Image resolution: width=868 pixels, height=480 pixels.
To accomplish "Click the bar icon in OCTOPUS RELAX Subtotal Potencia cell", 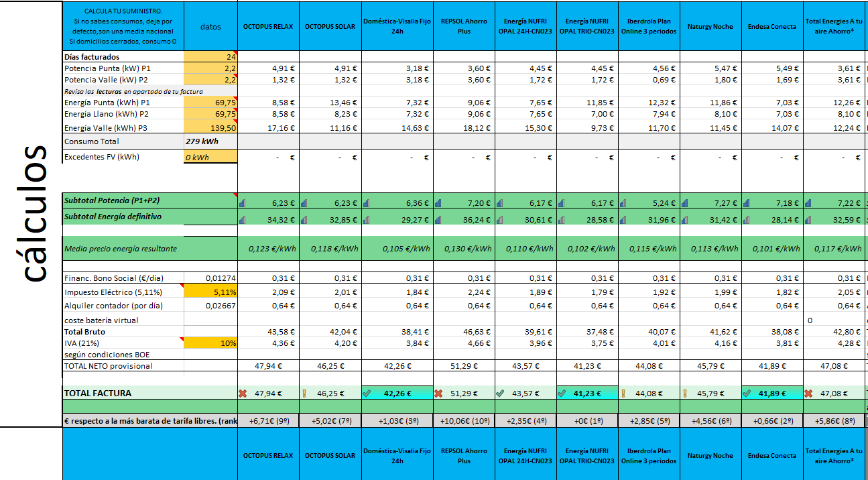I will coord(243,202).
